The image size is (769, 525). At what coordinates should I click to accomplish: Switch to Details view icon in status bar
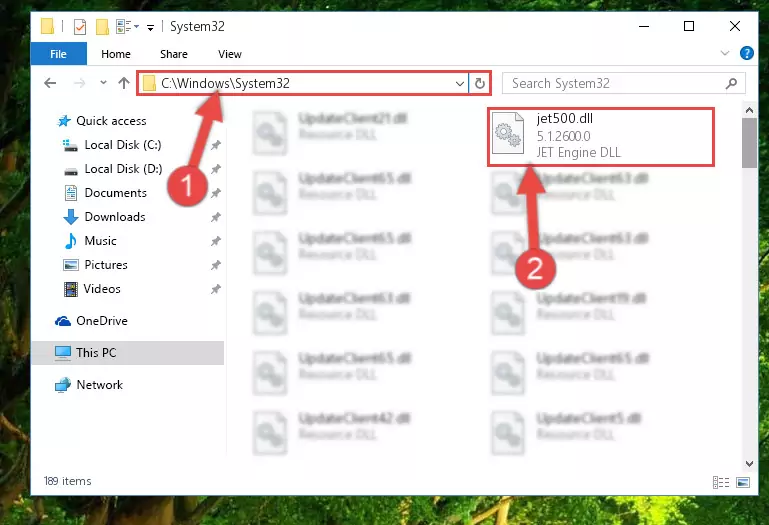[720, 482]
